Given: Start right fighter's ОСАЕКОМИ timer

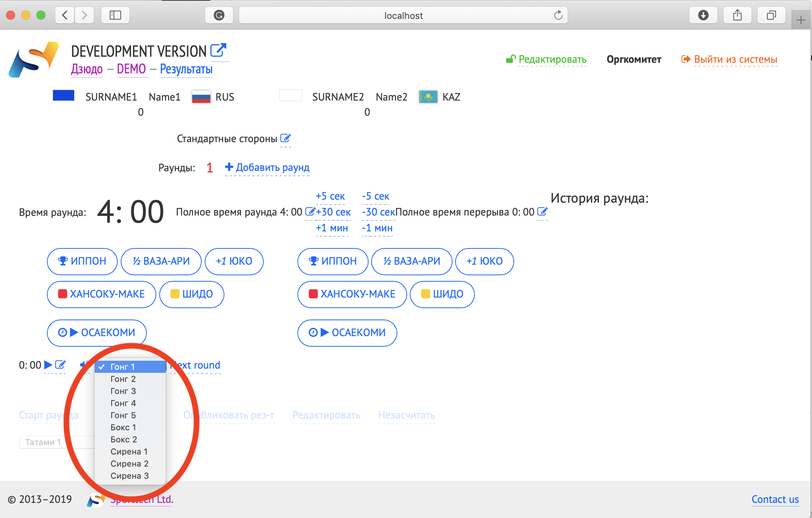Looking at the screenshot, I should click(347, 333).
